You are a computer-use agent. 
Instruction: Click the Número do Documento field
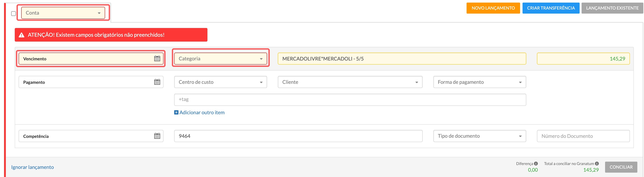pos(583,136)
